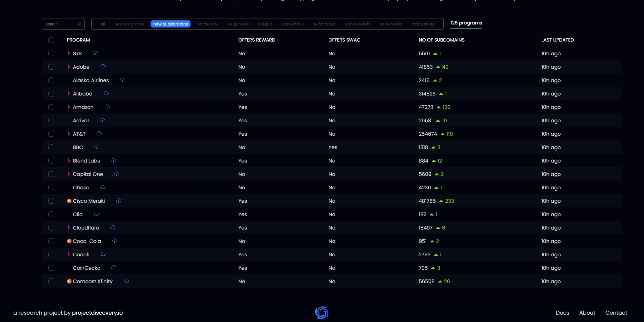Show programs that offers swag
644x322 pixels.
[423, 24]
